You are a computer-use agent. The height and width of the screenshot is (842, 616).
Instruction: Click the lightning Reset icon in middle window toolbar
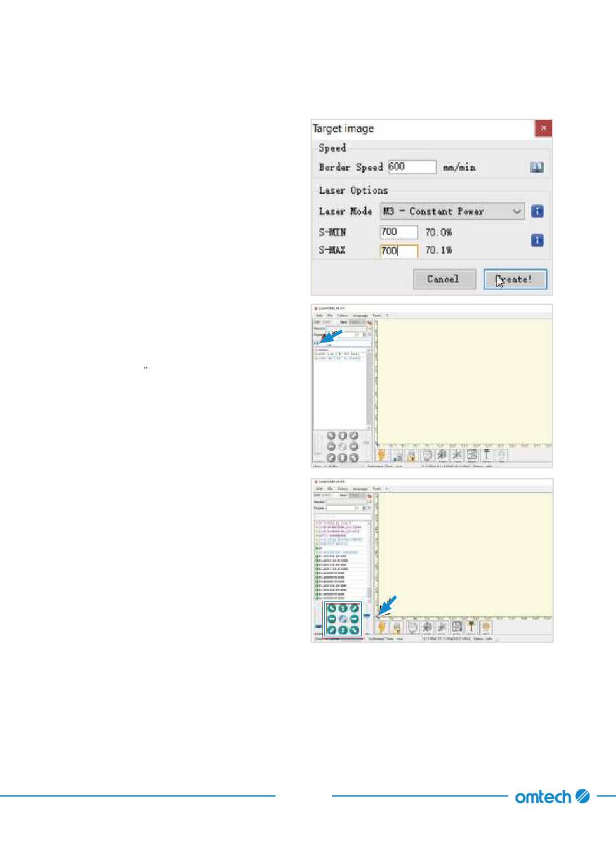point(382,454)
